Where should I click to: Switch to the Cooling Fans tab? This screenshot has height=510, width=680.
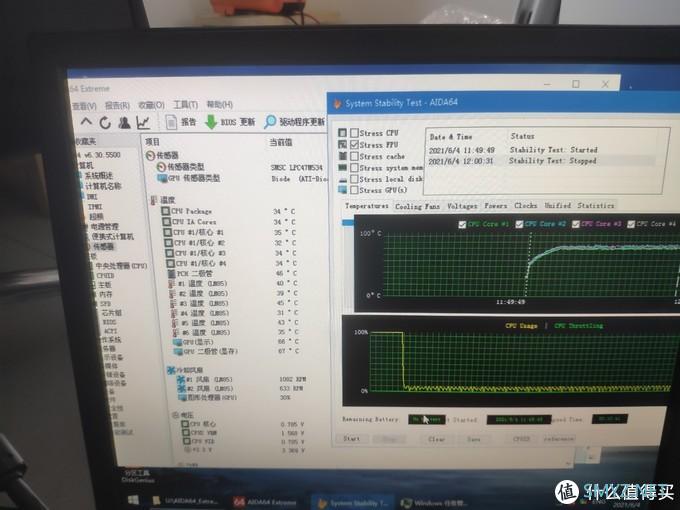[x=417, y=206]
